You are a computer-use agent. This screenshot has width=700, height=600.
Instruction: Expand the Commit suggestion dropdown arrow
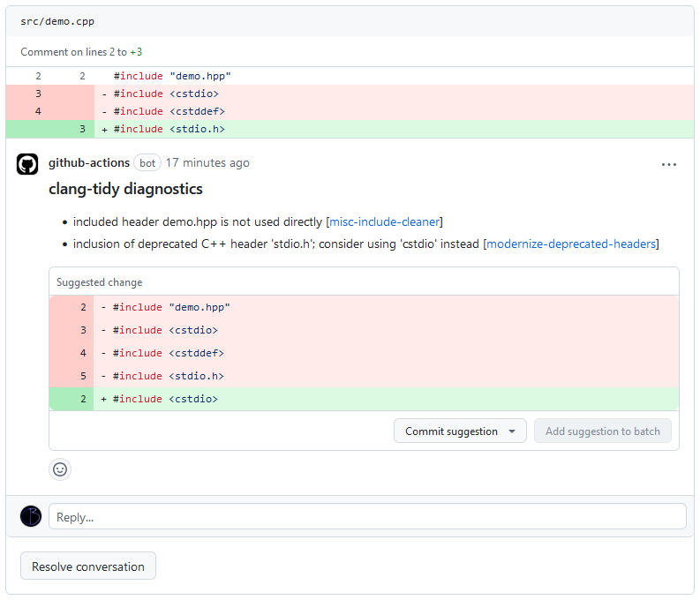click(x=511, y=431)
